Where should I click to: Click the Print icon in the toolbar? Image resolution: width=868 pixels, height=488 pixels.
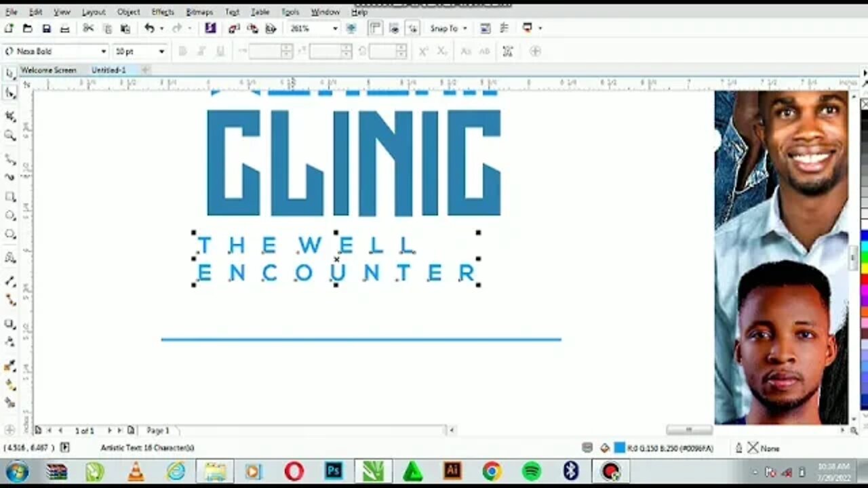65,28
